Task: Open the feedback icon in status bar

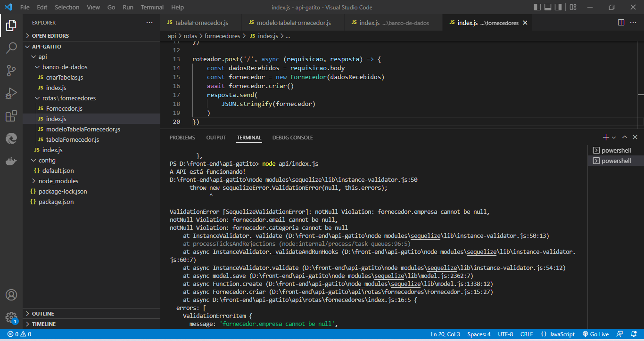Action: [x=620, y=334]
